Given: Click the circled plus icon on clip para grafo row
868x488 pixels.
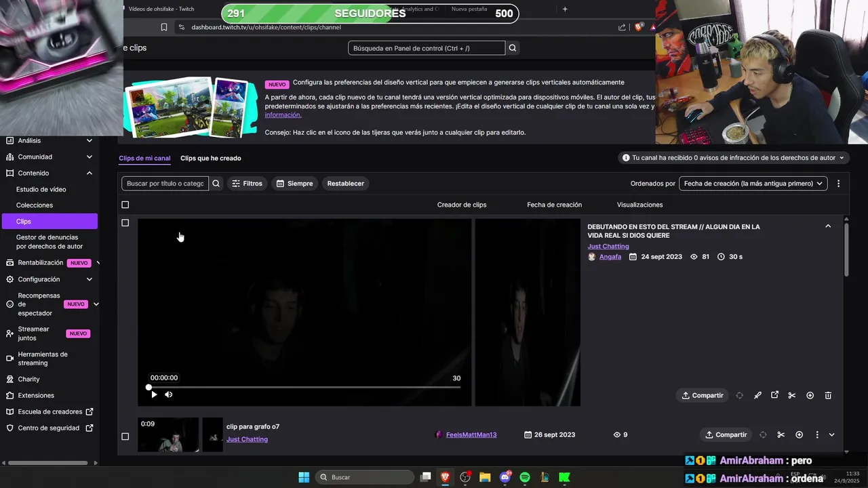Looking at the screenshot, I should (799, 434).
